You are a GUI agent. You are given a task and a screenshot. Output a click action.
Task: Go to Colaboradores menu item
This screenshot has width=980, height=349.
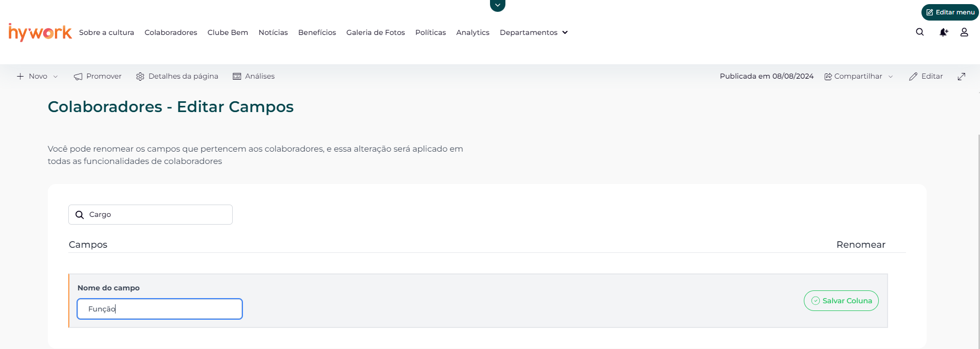click(x=171, y=32)
